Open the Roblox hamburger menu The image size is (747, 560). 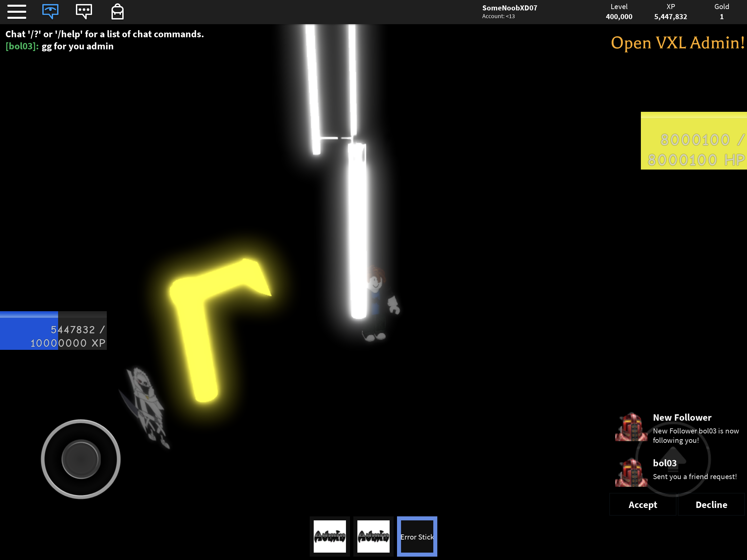click(x=16, y=12)
